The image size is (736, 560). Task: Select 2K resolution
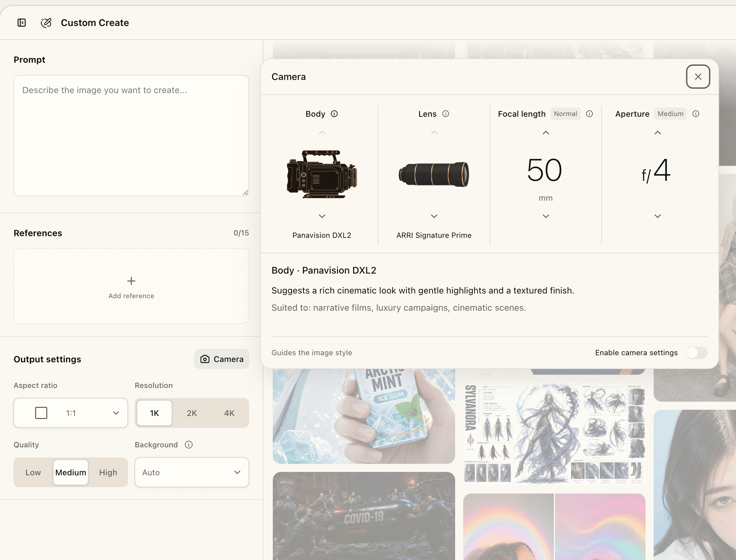192,413
